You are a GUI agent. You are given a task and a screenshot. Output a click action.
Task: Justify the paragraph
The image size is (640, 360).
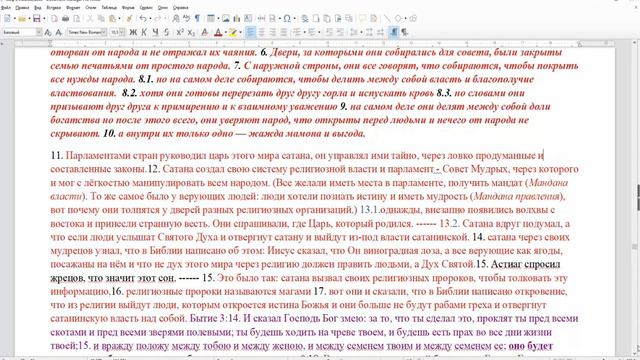pyautogui.click(x=284, y=32)
